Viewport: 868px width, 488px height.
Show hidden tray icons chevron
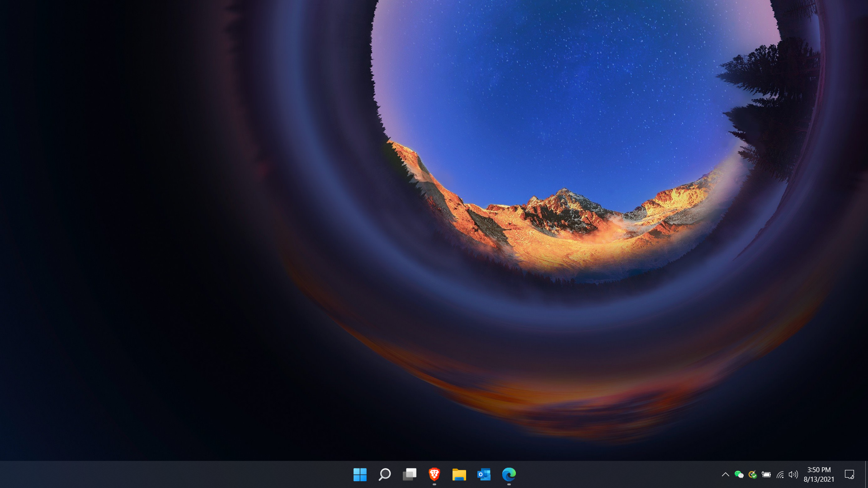coord(726,474)
